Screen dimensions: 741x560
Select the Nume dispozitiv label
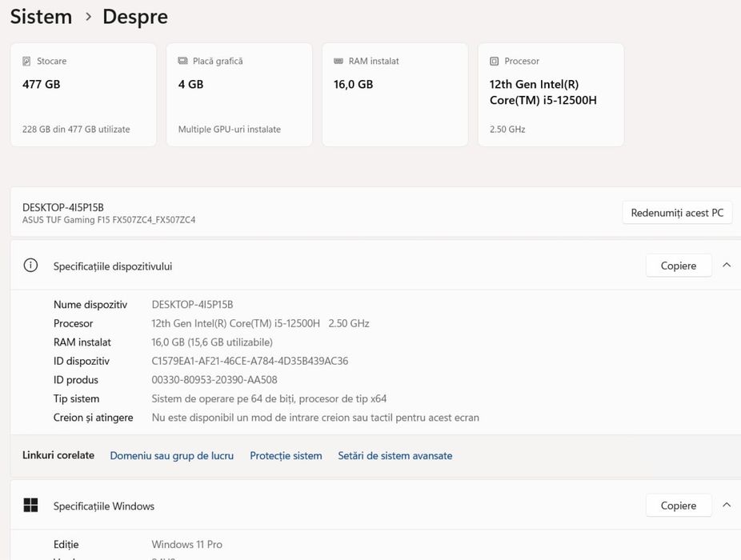[x=90, y=304]
